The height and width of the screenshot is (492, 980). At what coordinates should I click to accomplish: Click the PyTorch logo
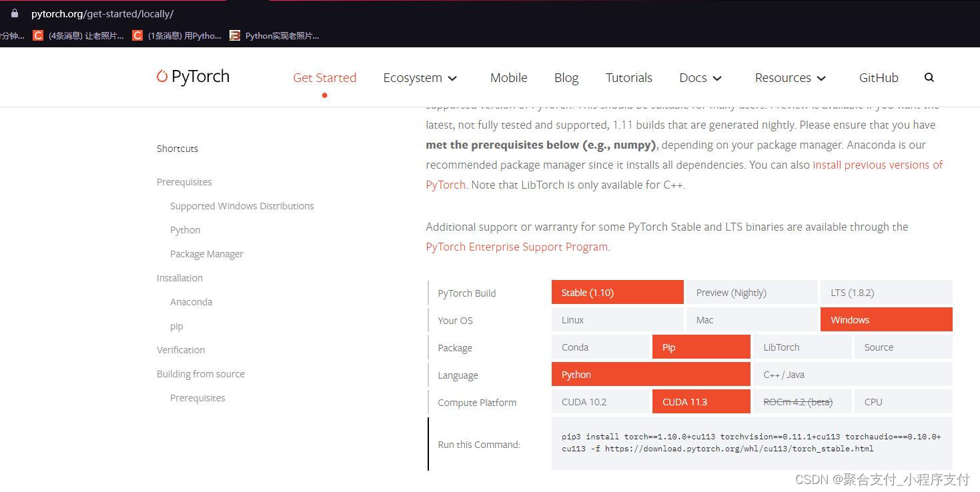pyautogui.click(x=193, y=77)
